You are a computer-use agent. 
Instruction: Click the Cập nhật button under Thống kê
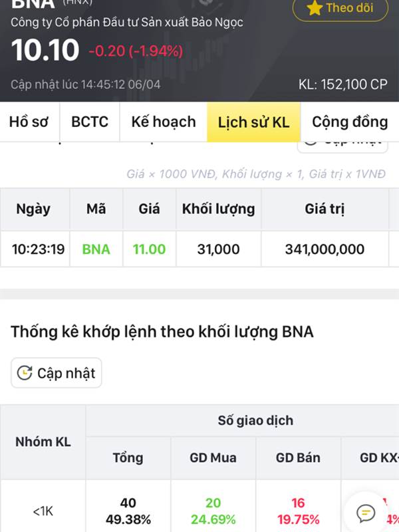point(57,373)
